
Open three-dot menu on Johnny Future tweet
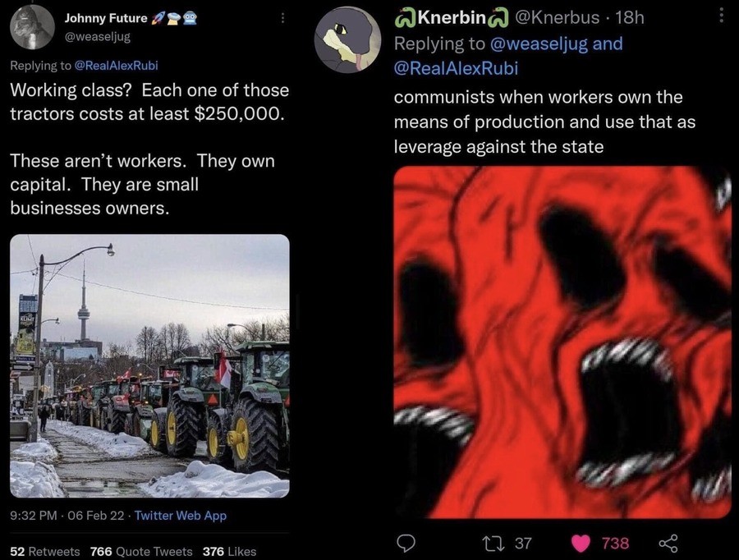point(282,18)
